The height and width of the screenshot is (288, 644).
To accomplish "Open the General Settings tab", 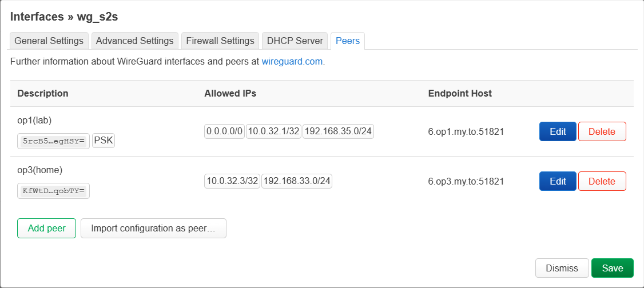I will point(49,41).
